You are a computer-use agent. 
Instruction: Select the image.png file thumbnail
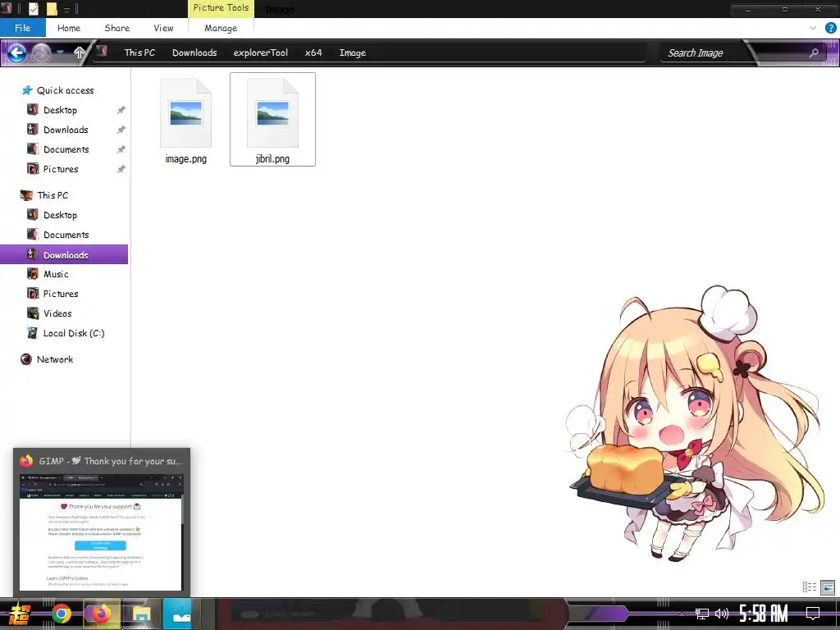[x=186, y=112]
